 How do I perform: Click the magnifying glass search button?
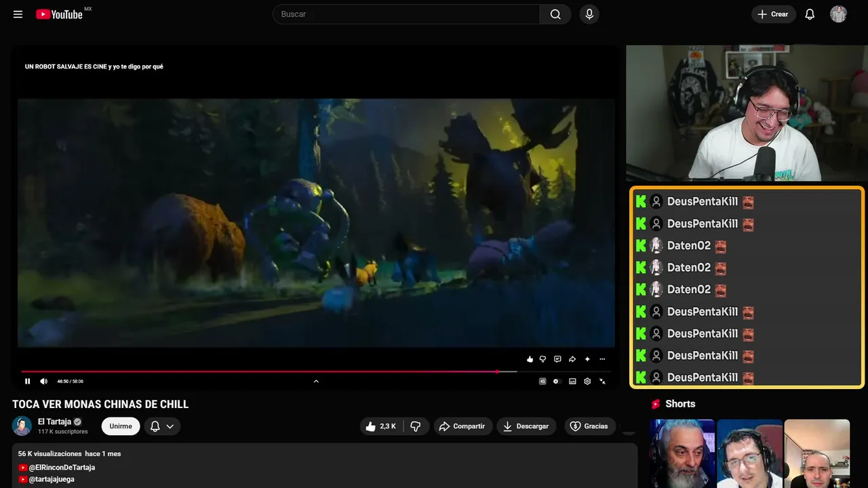pyautogui.click(x=555, y=14)
